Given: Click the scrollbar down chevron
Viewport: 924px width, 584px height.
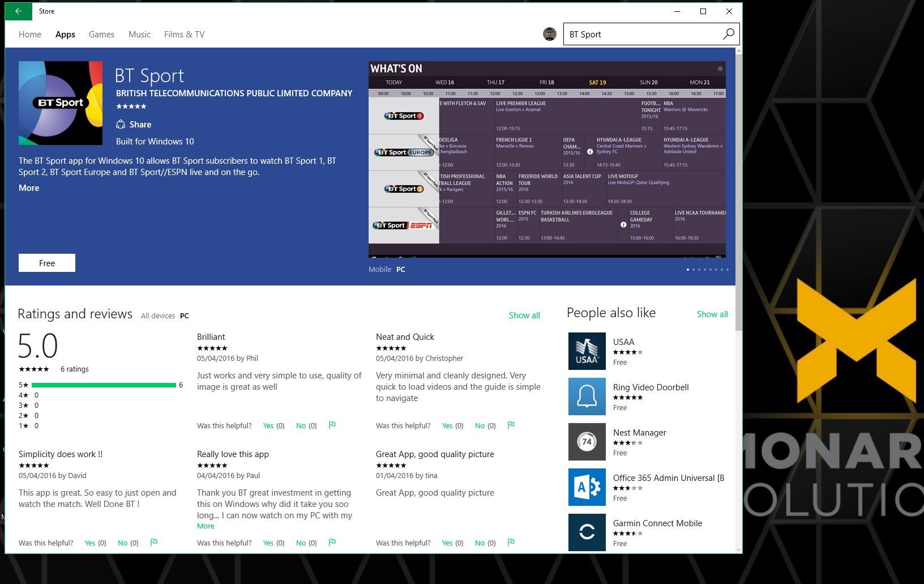Looking at the screenshot, I should (738, 550).
